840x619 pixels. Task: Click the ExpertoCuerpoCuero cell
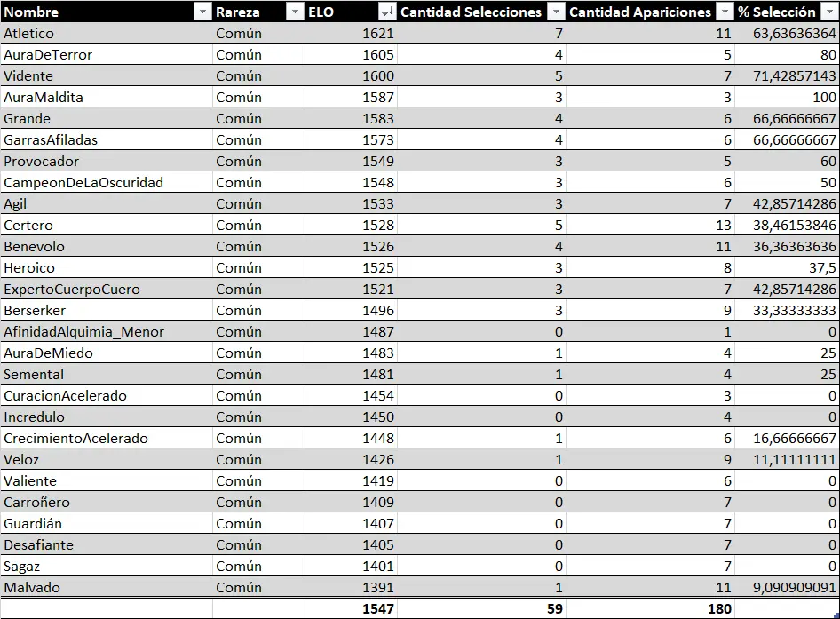pos(107,290)
